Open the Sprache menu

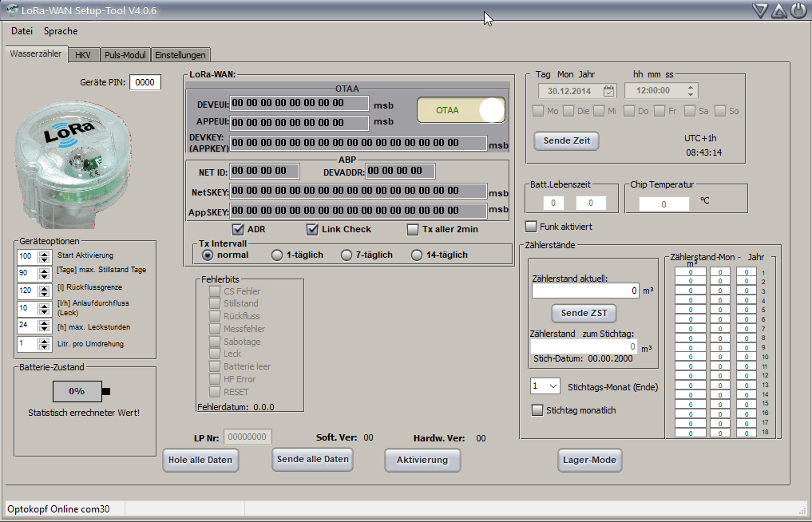(x=61, y=31)
